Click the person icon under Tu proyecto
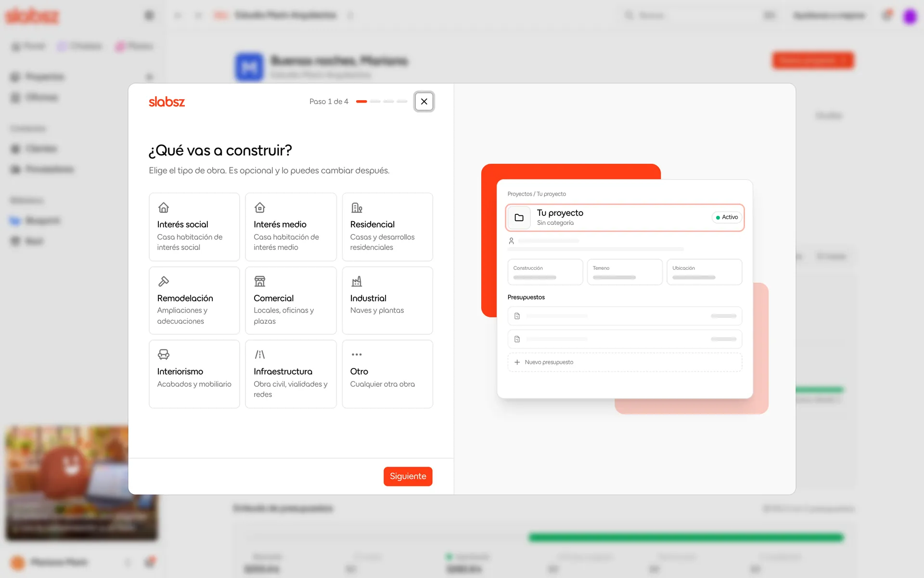The width and height of the screenshot is (924, 578). click(x=512, y=241)
